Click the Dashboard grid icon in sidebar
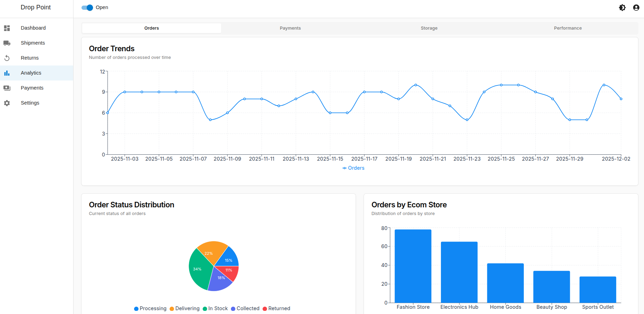The height and width of the screenshot is (314, 644). (7, 28)
